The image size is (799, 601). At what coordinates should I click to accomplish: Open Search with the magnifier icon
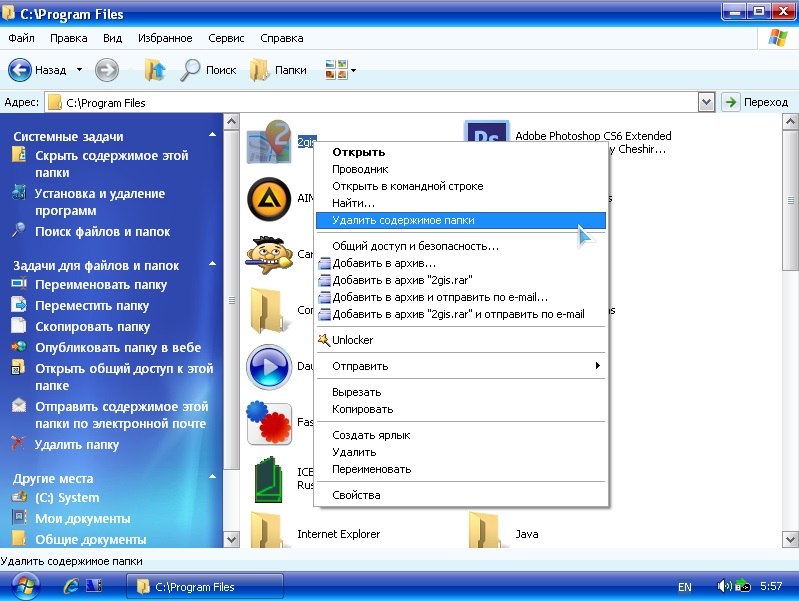[191, 70]
